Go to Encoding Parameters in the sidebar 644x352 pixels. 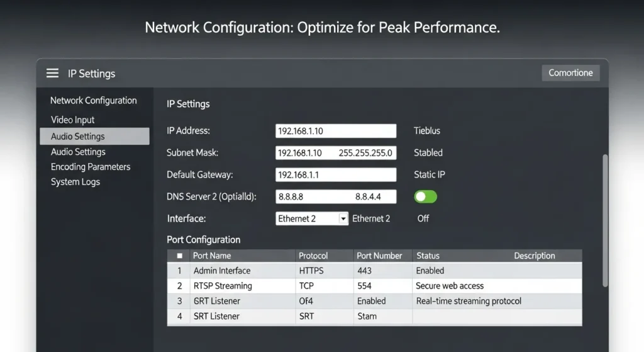click(x=91, y=167)
